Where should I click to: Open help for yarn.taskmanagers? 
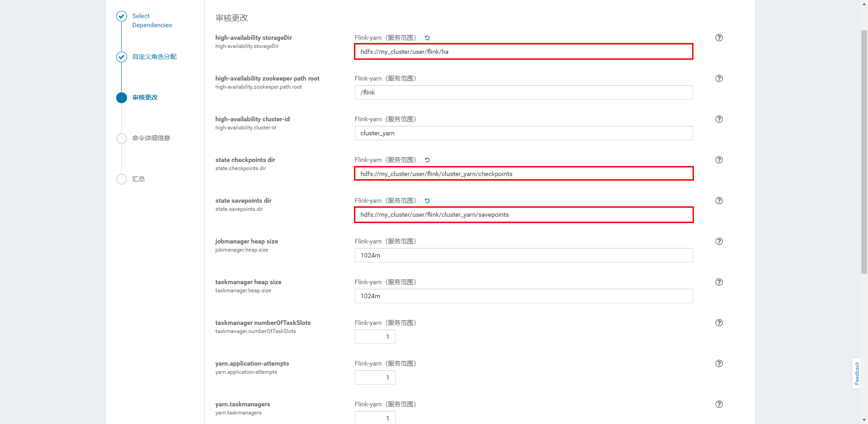(719, 404)
